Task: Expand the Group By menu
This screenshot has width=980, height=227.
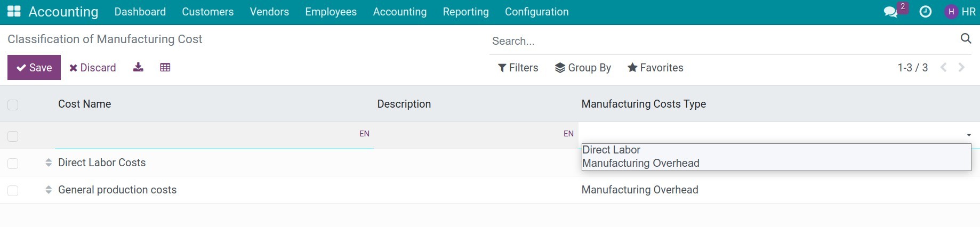Action: tap(583, 68)
